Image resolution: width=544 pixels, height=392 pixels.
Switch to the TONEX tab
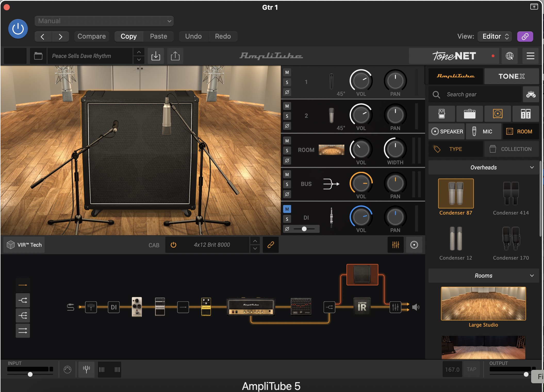pyautogui.click(x=512, y=76)
